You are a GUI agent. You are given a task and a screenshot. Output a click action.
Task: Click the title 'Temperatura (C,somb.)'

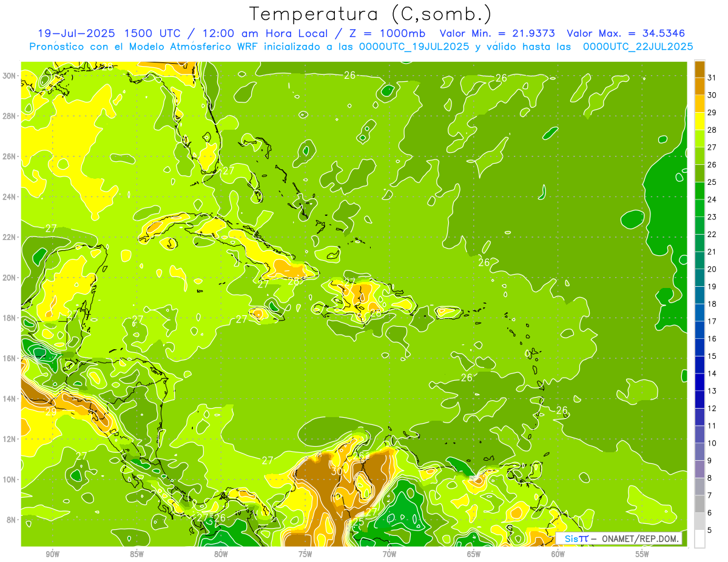point(371,14)
